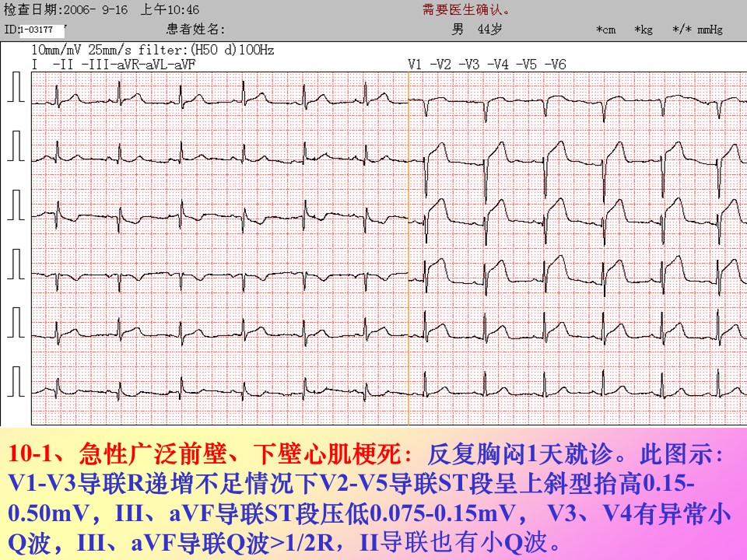
Task: Click the red notice 需要医生确认
Action: point(465,9)
